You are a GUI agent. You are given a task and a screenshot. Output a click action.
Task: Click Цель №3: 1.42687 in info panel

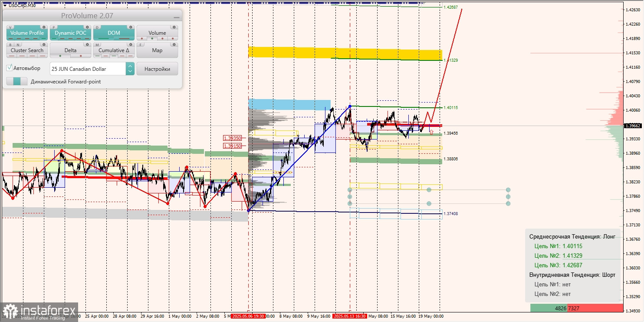558,265
